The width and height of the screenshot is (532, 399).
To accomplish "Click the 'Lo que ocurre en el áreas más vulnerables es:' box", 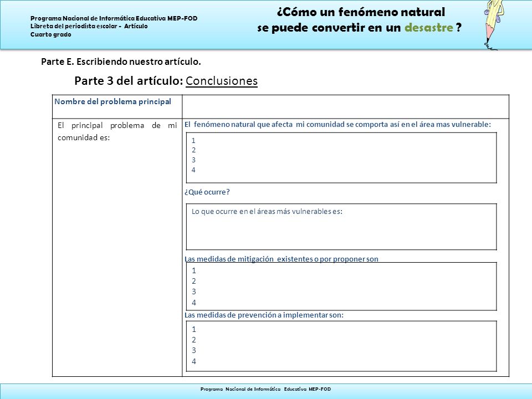I will coord(341,227).
